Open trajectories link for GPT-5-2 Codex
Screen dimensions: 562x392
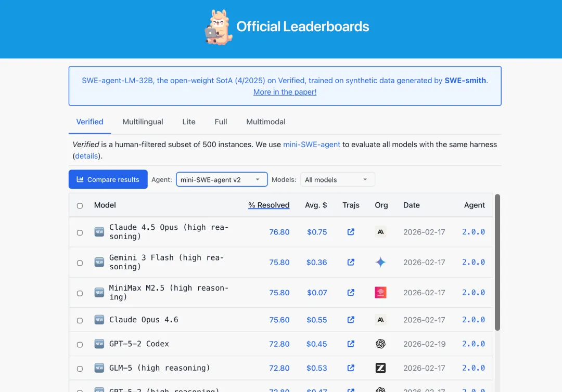pos(351,344)
